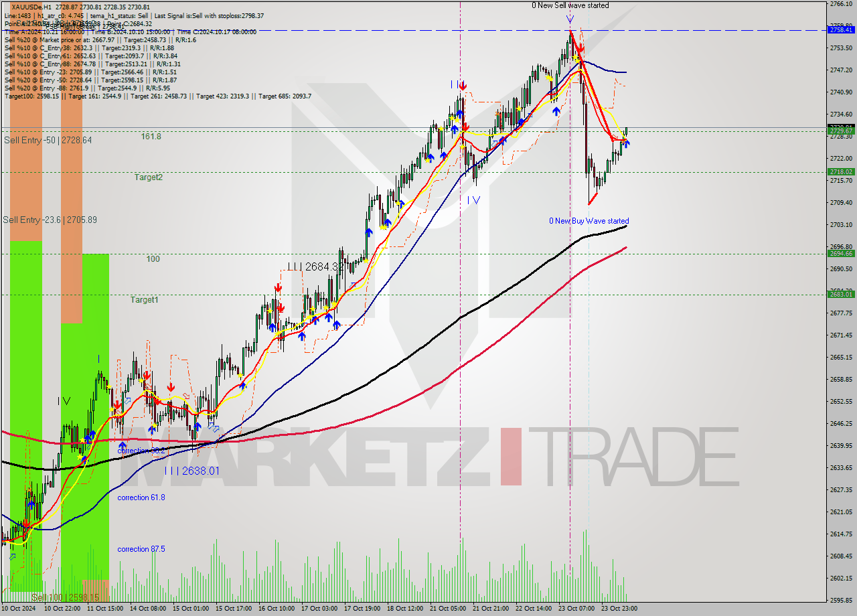Screen dimensions: 857x616
Task: Click the '23 Oct 23:00' time axis label
Action: click(619, 609)
